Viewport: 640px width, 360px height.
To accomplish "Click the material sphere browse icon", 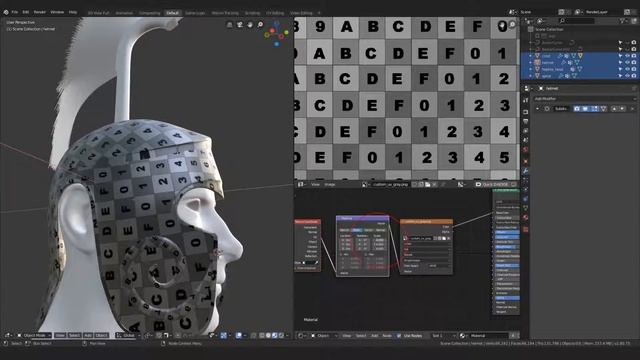I will pos(462,336).
